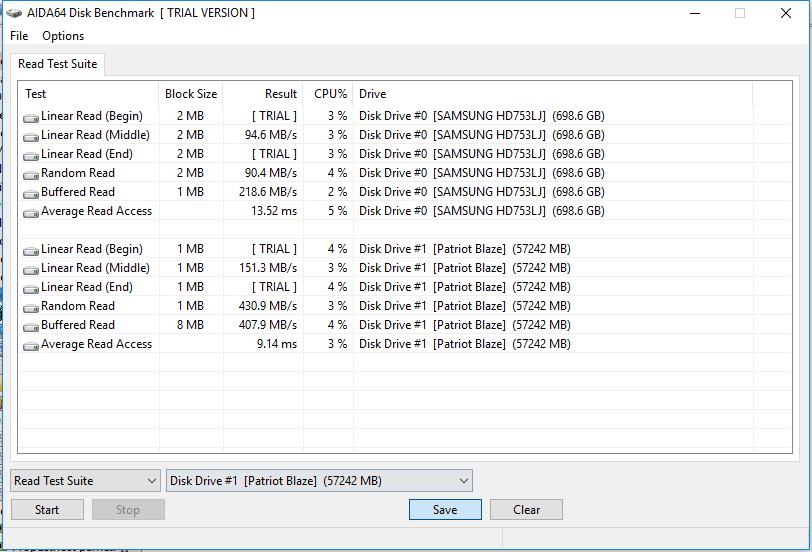Click [ TRIAL ] result in Samsung Linear Read (Begin) row

pos(274,115)
